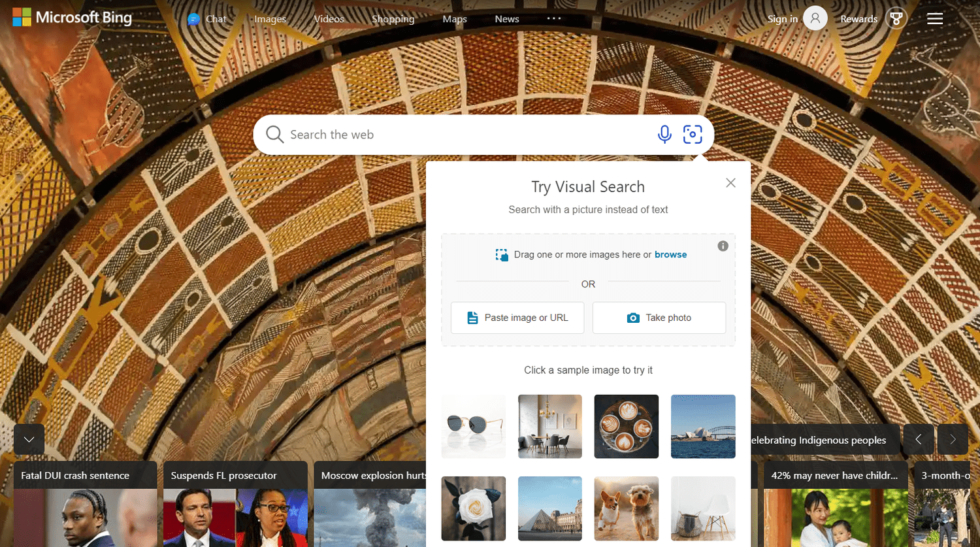Image resolution: width=980 pixels, height=547 pixels.
Task: Collapse the news feed with chevron
Action: click(29, 440)
